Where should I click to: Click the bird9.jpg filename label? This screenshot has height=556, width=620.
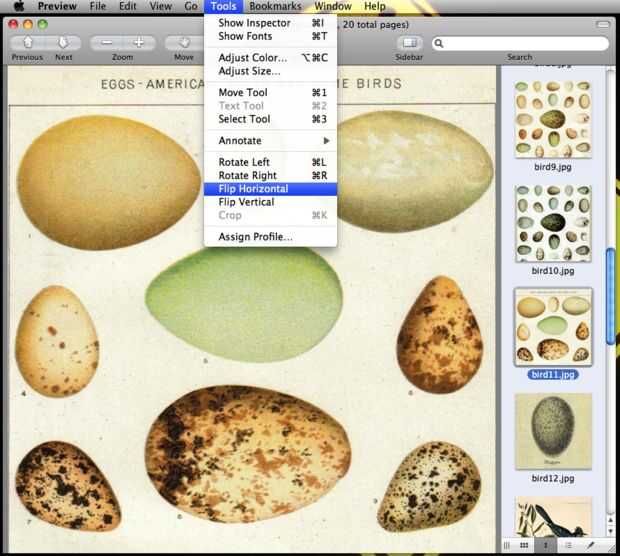[x=553, y=167]
